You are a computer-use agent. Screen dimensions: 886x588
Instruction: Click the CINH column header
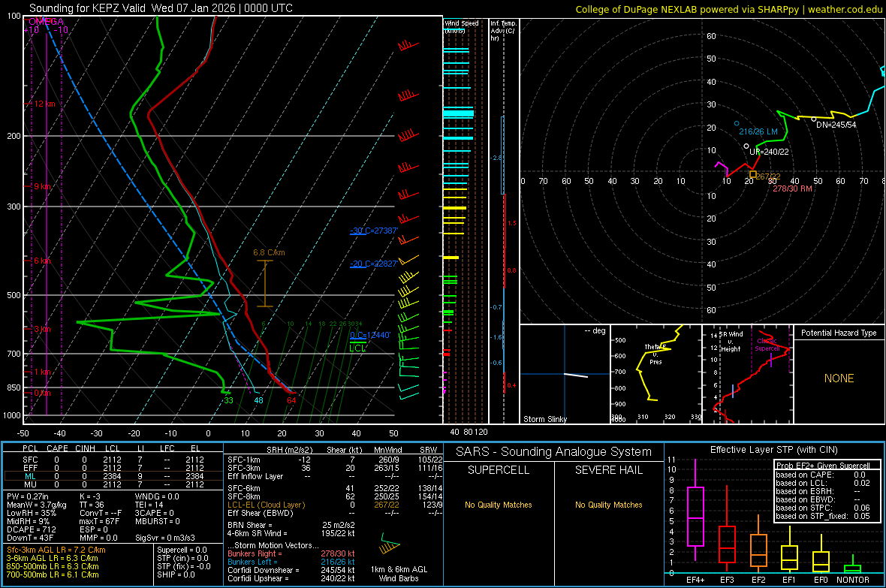[x=86, y=448]
